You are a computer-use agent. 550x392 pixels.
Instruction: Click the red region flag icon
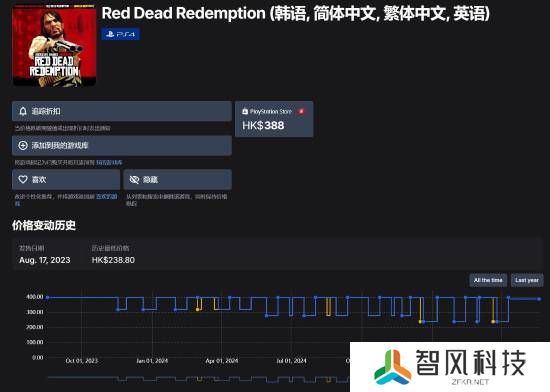point(301,111)
